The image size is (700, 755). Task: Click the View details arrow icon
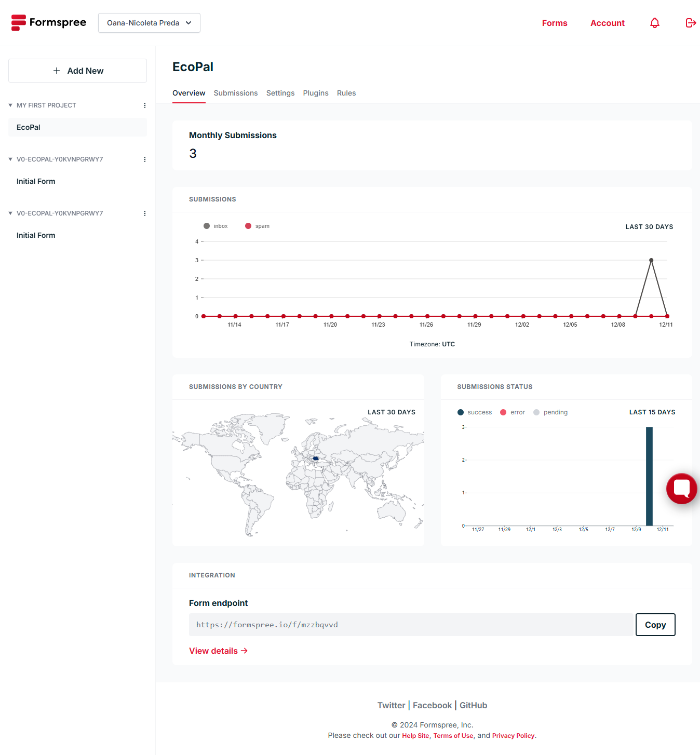coord(244,651)
